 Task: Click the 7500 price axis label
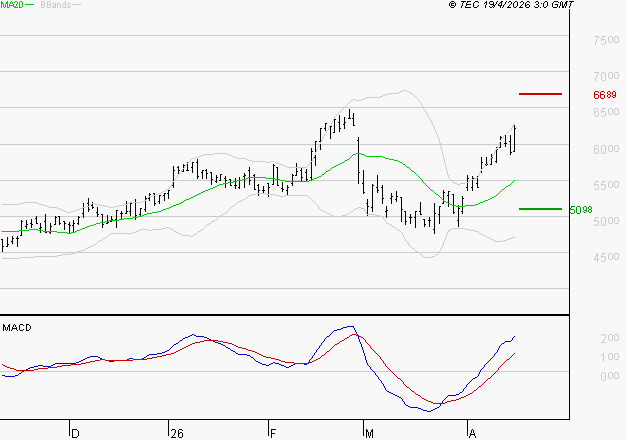coord(606,40)
